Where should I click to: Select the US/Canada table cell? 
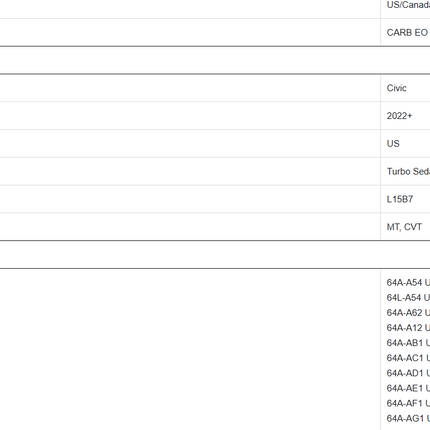pos(405,5)
